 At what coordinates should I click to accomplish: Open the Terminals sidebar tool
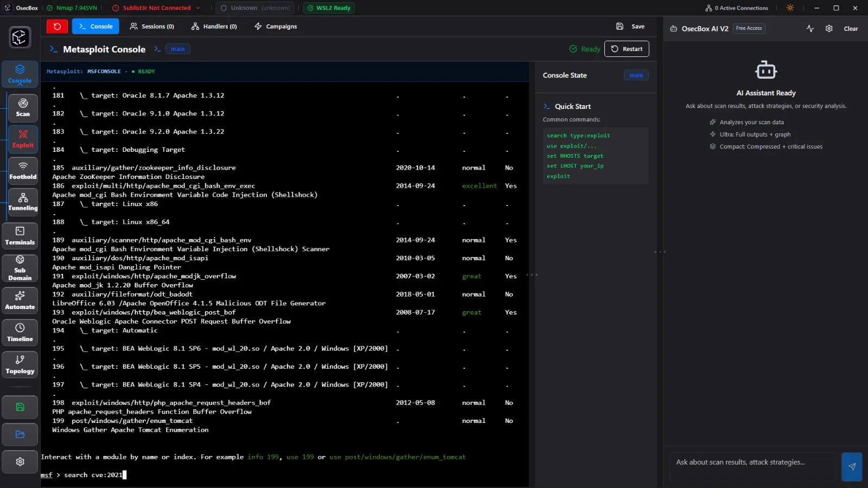pyautogui.click(x=20, y=236)
